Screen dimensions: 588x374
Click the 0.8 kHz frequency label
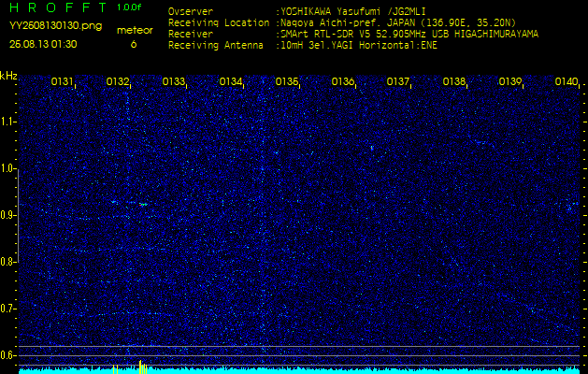[7, 262]
